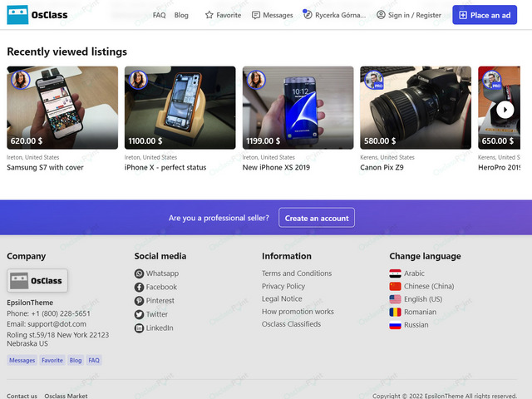Open Legal Notice page

[282, 298]
